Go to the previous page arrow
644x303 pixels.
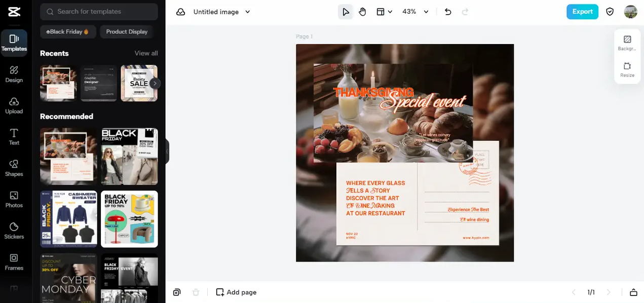[x=574, y=292]
